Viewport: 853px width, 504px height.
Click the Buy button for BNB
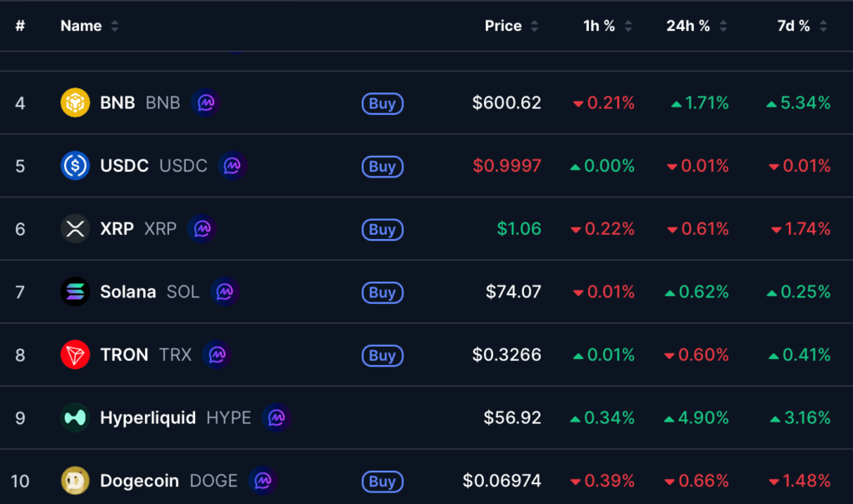click(x=382, y=103)
